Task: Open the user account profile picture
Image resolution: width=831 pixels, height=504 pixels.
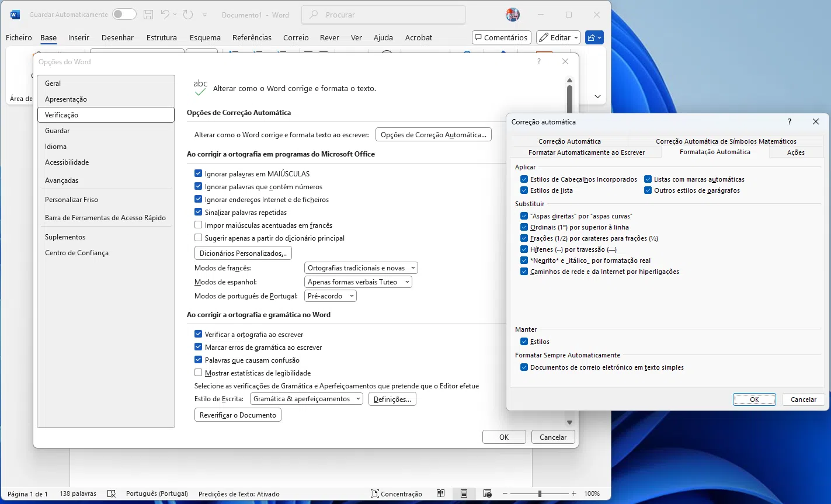Action: tap(513, 15)
